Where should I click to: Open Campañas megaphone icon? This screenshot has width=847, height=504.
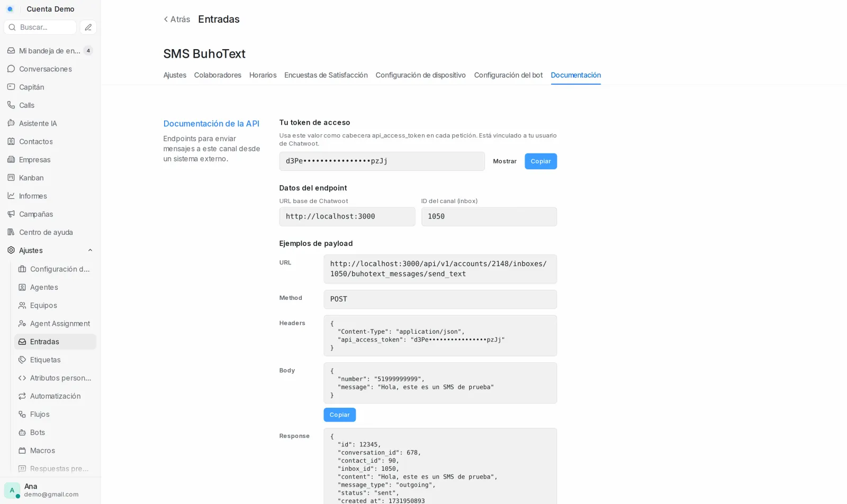coord(11,214)
